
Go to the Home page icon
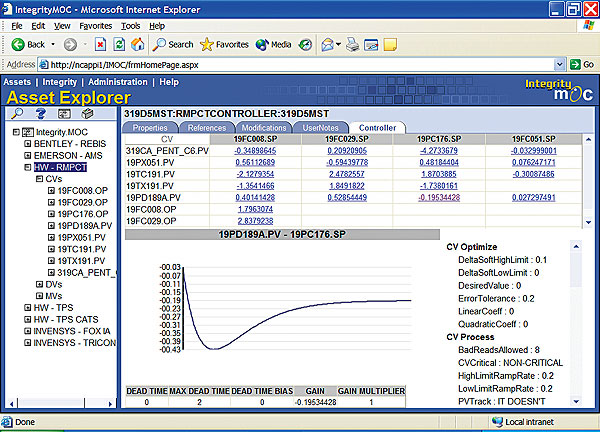(138, 45)
